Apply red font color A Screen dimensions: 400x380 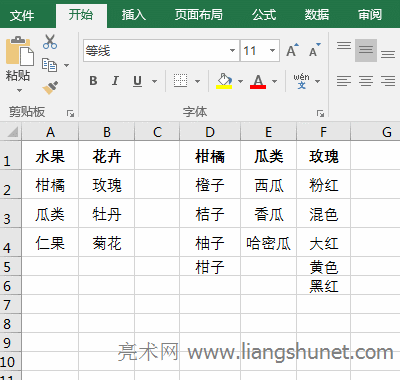(x=258, y=81)
